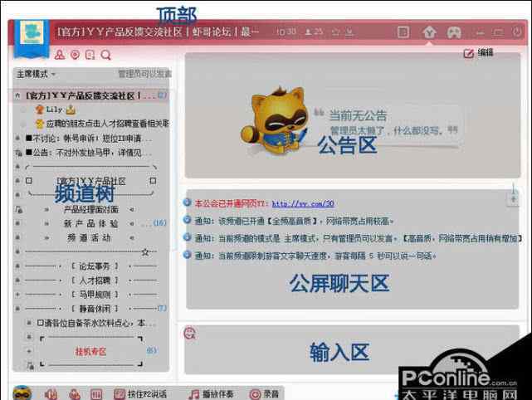This screenshot has width=532, height=400.
Task: Expand the node beside 论坛事务
Action: coord(17,266)
